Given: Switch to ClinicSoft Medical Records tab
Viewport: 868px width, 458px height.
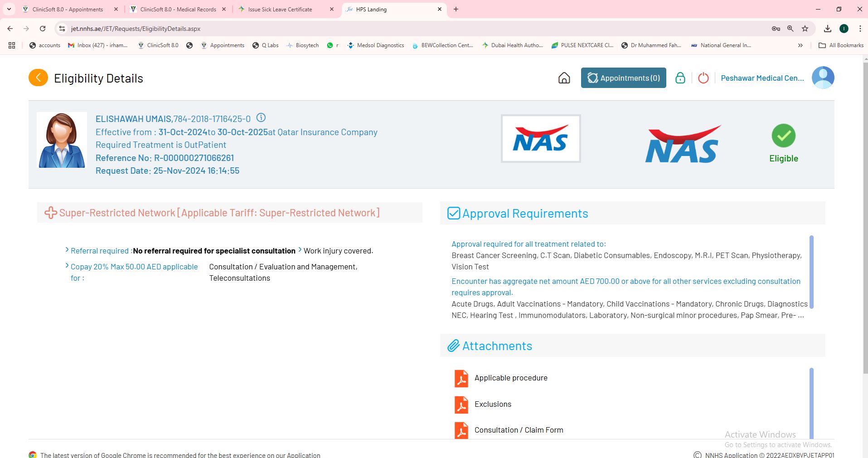Looking at the screenshot, I should [x=178, y=9].
